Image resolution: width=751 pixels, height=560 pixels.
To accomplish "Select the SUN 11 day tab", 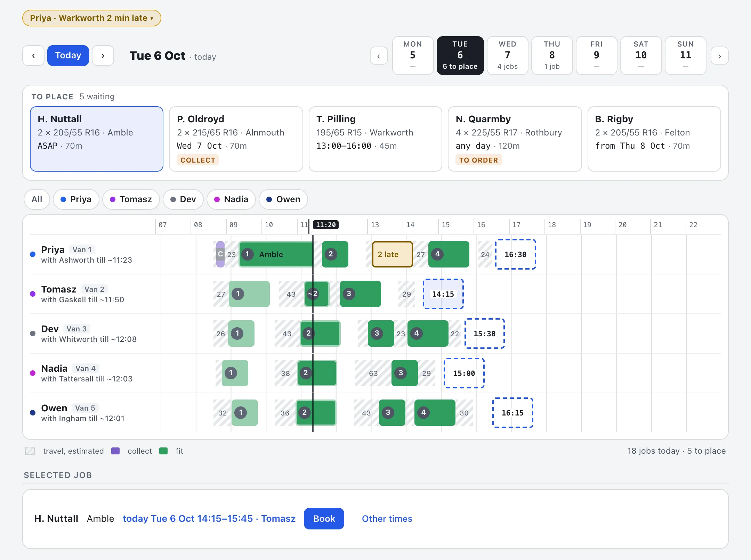I will [x=685, y=56].
